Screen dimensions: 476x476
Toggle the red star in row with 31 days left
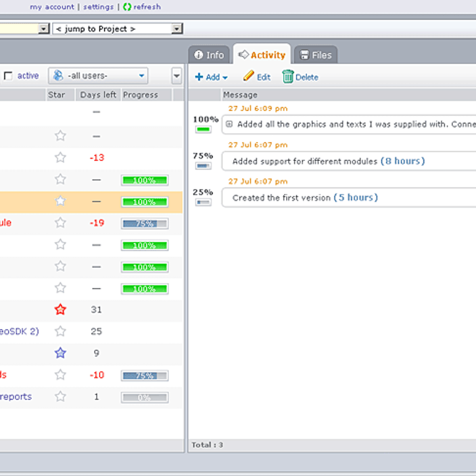(x=60, y=309)
